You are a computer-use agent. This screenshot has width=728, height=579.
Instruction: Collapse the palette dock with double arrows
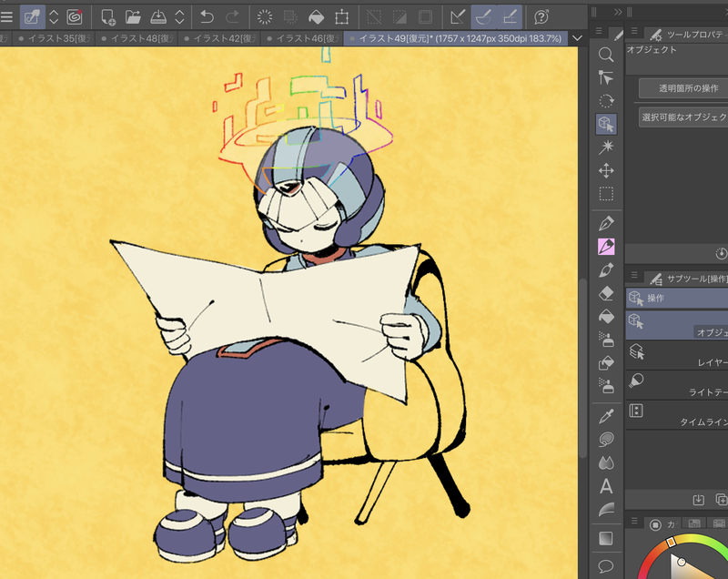point(618,12)
